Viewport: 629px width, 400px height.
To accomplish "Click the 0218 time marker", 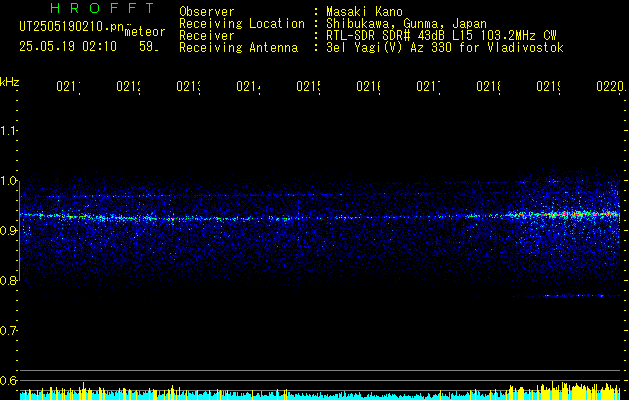I will pyautogui.click(x=489, y=87).
